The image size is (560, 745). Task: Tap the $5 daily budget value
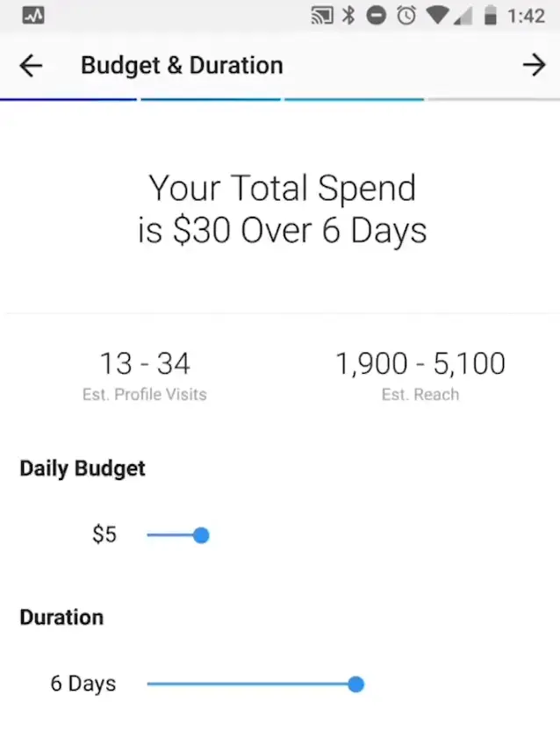[104, 534]
